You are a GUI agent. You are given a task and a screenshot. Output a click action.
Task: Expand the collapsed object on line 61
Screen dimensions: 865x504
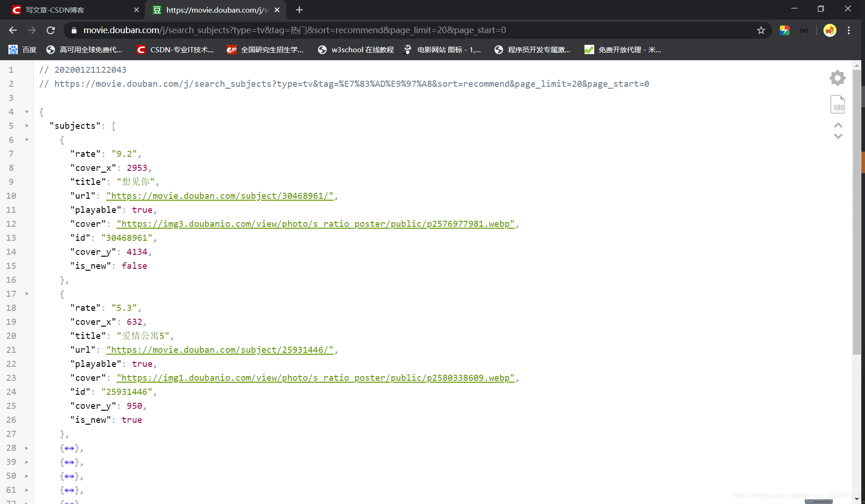(27, 490)
